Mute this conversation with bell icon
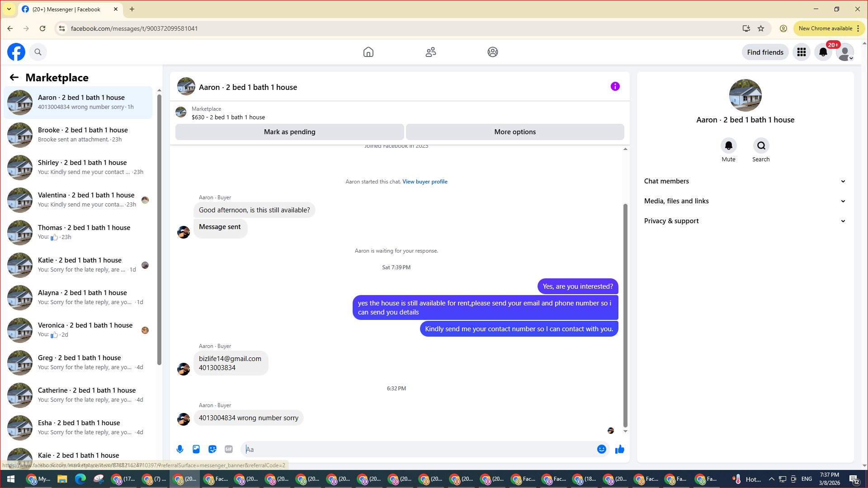Screen dimensions: 868x488 [x=728, y=146]
